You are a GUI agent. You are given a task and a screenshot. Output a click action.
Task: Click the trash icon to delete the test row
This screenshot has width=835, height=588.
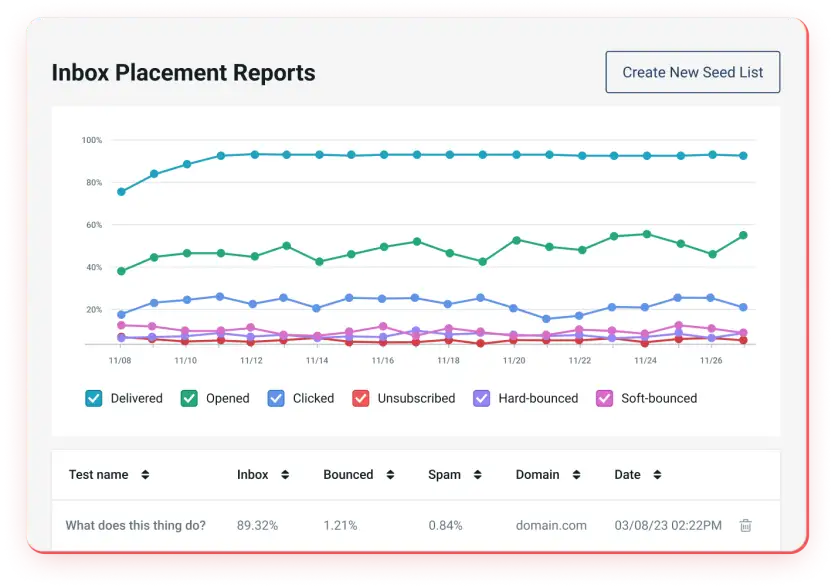(x=745, y=525)
